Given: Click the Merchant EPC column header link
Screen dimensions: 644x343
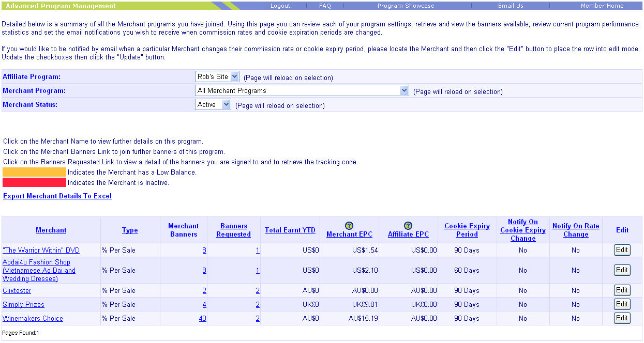Looking at the screenshot, I should click(349, 234).
